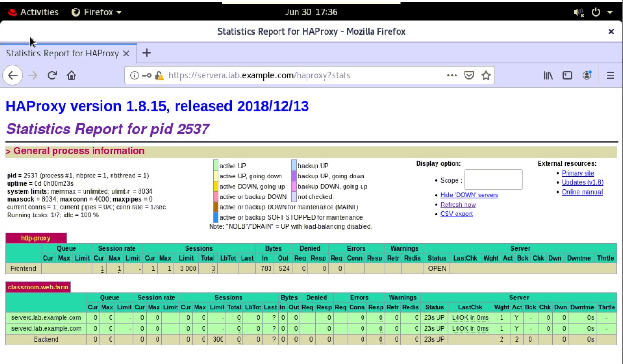Image resolution: width=623 pixels, height=364 pixels.
Task: Open the clock showing Jun 30 17:36
Action: pyautogui.click(x=311, y=12)
